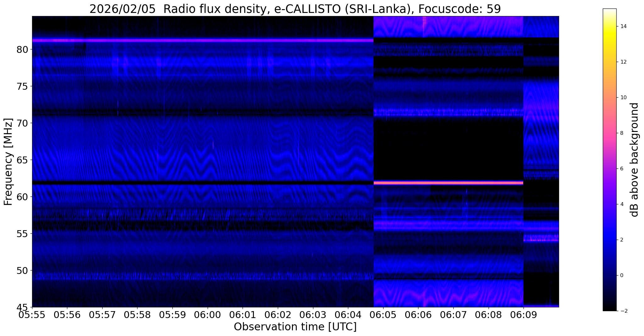
Task: Click the colorbar tick value 8
Action: click(621, 133)
